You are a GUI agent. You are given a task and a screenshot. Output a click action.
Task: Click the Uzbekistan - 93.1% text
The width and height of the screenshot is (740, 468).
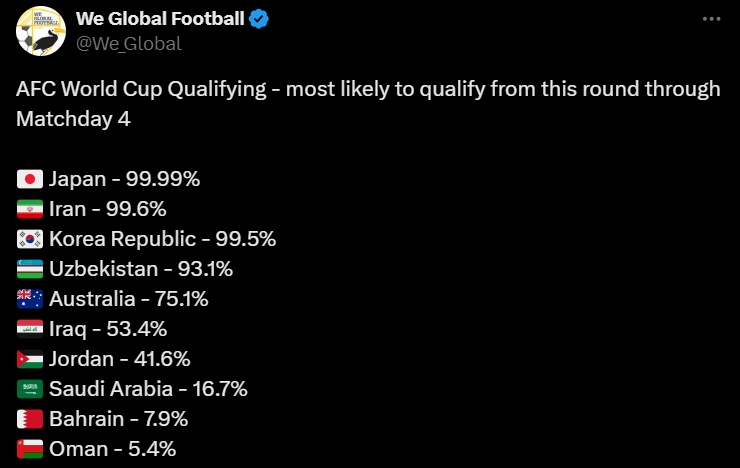(140, 269)
